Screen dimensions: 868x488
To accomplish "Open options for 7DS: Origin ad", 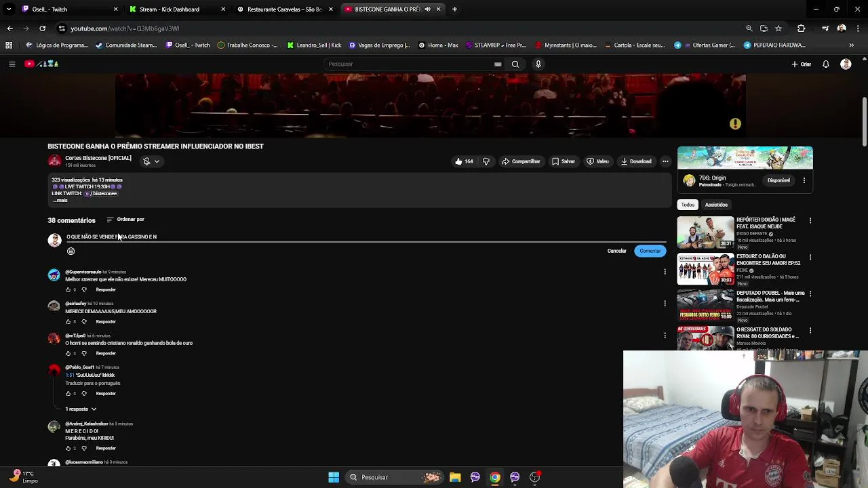I will [804, 180].
